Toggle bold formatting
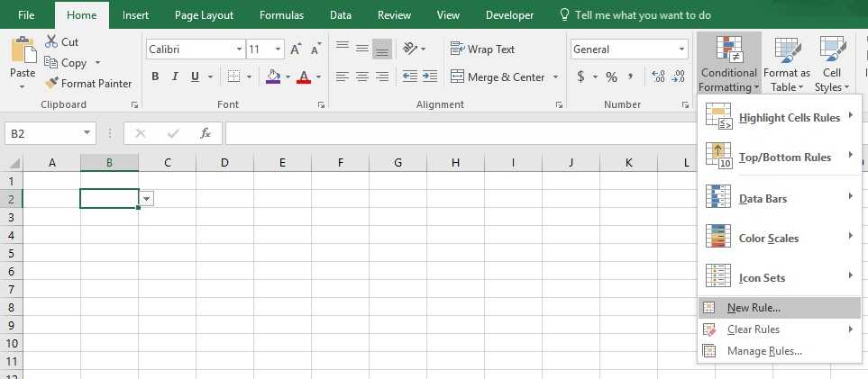This screenshot has height=379, width=868. (x=155, y=77)
